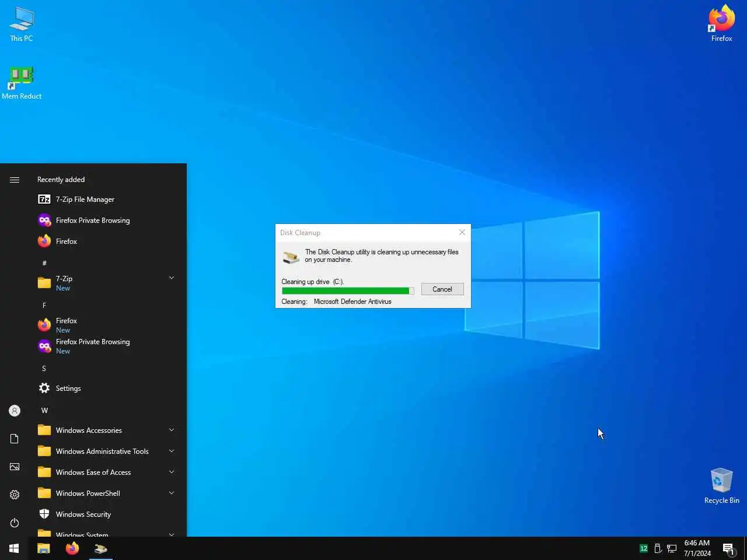Viewport: 747px width, 560px height.
Task: Click the # letter header in app list
Action: 44,263
